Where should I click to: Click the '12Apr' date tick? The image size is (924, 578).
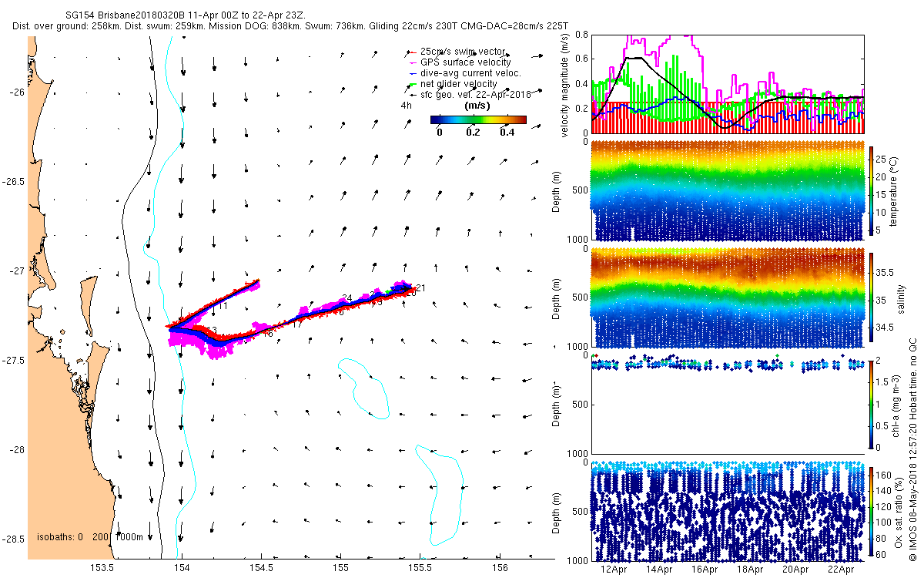pos(614,570)
